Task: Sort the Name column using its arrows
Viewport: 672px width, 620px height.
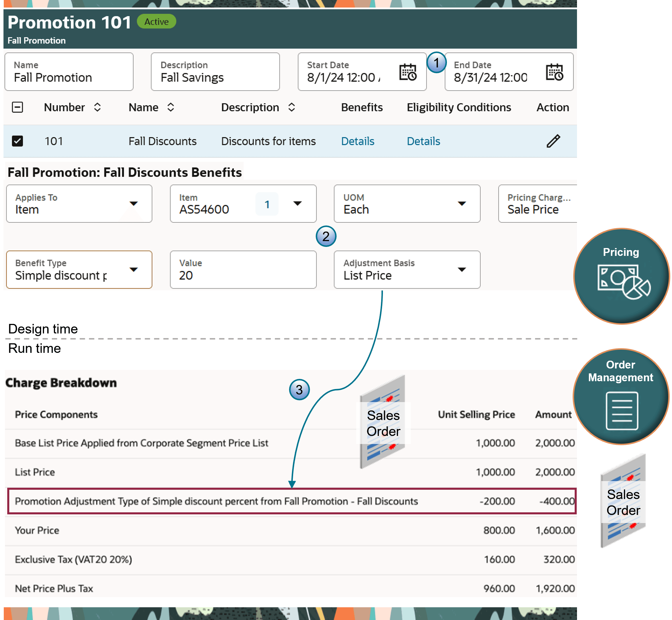Action: pyautogui.click(x=171, y=107)
